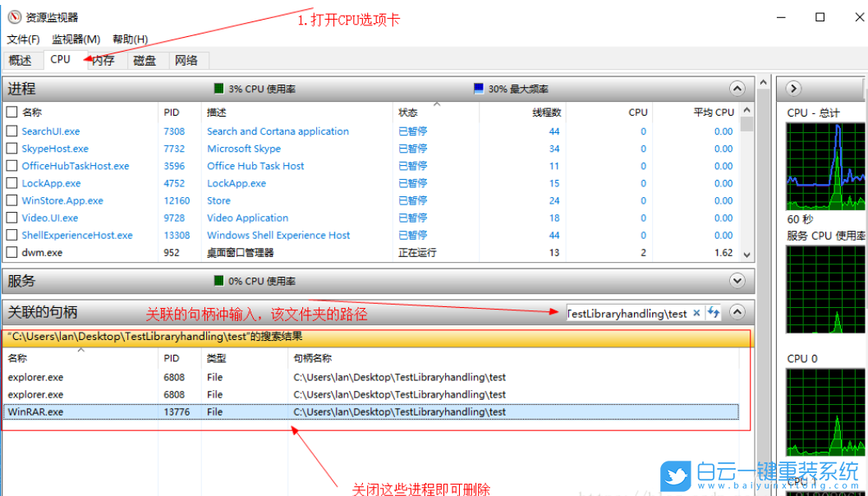
Task: Collapse the 进程 panel with its chevron
Action: click(737, 89)
